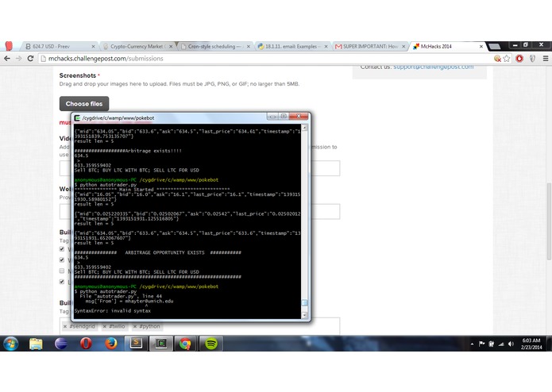Open a new Chrome tab
The height and width of the screenshot is (392, 552).
[x=494, y=46]
